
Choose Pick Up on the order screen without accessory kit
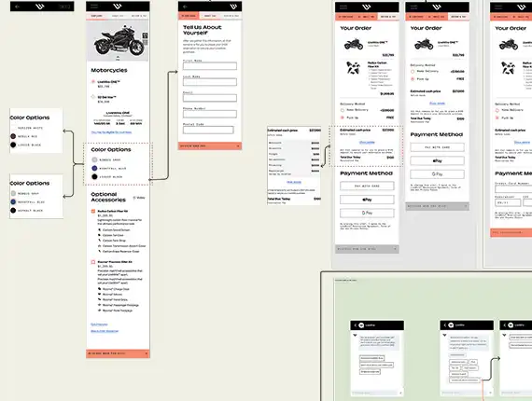tap(413, 79)
